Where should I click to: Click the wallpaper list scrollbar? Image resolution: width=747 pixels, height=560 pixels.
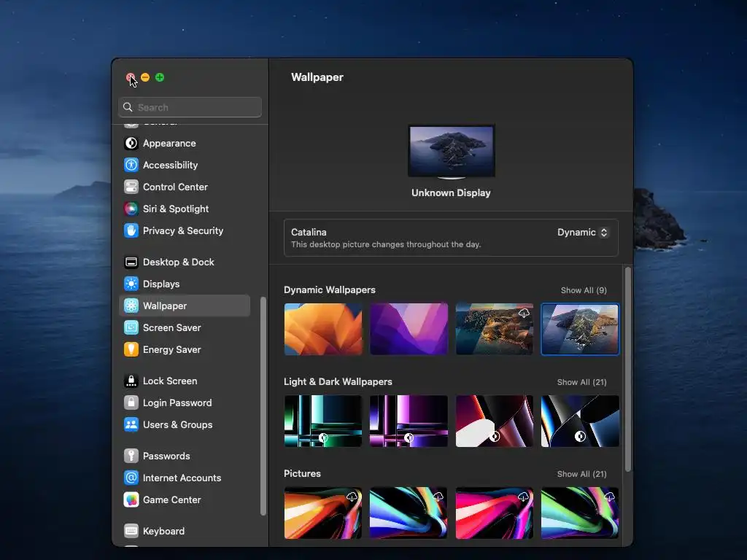[x=628, y=369]
